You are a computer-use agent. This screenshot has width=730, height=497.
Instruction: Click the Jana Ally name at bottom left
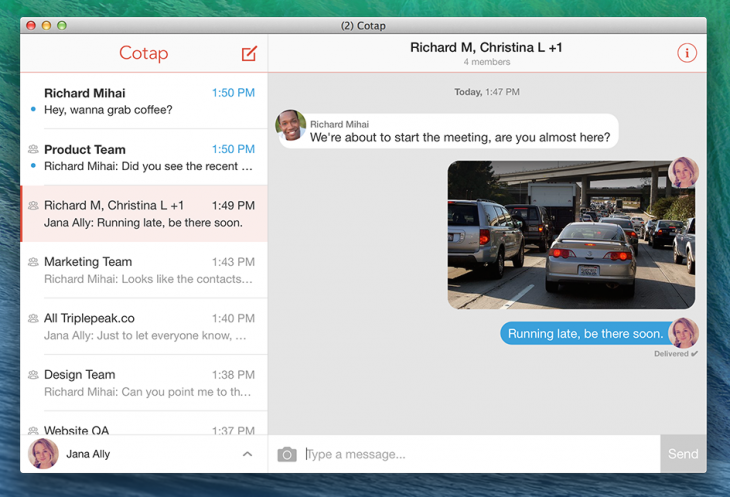click(x=88, y=454)
